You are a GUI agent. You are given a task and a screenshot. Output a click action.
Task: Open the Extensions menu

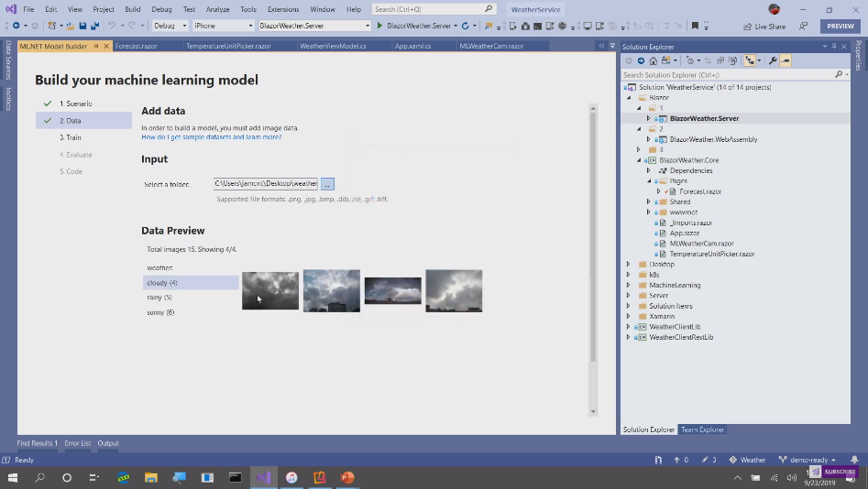pos(283,9)
